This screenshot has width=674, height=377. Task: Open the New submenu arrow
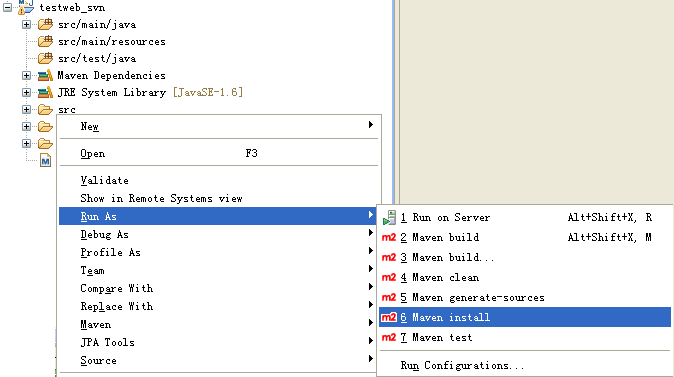pyautogui.click(x=371, y=125)
